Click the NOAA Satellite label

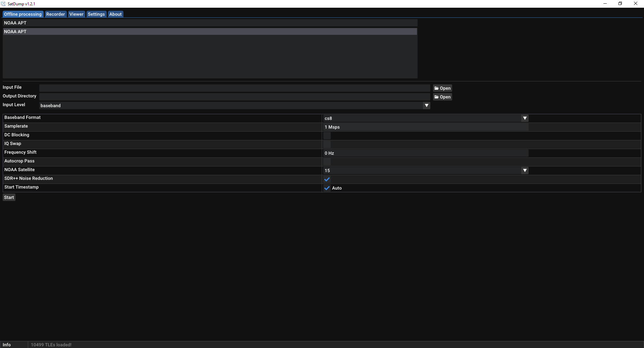[x=19, y=169]
